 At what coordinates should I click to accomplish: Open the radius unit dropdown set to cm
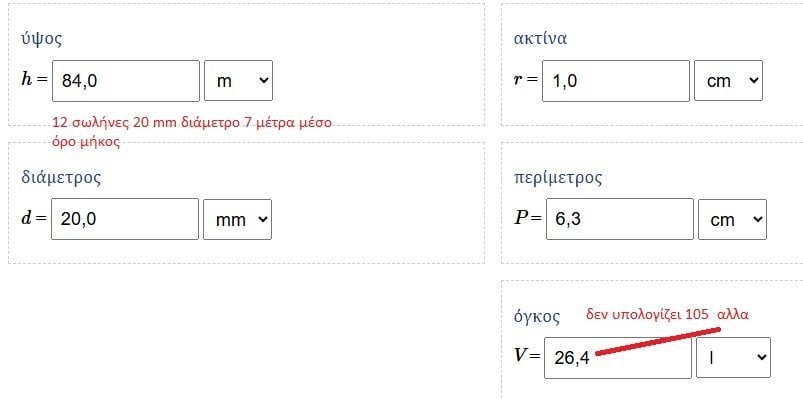pyautogui.click(x=728, y=81)
